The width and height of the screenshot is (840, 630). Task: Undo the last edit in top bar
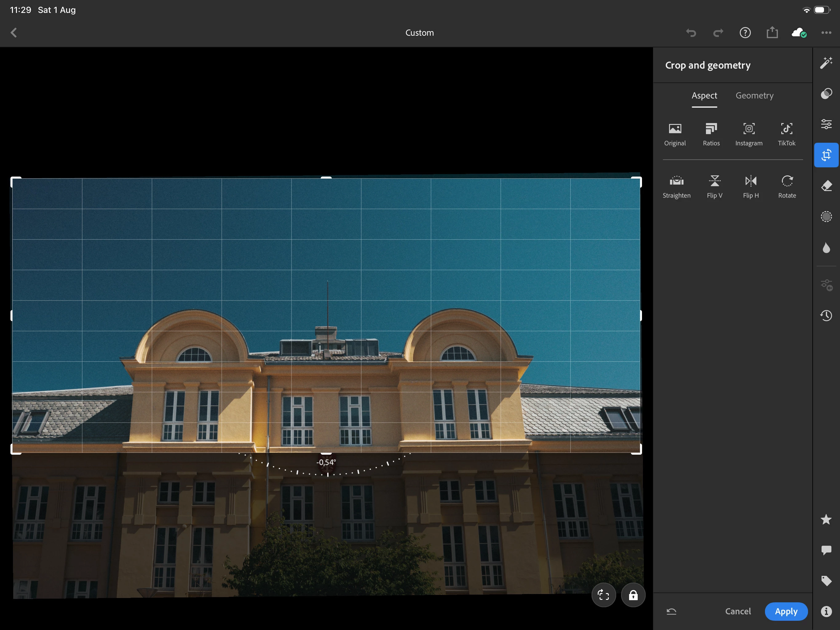[x=691, y=33]
